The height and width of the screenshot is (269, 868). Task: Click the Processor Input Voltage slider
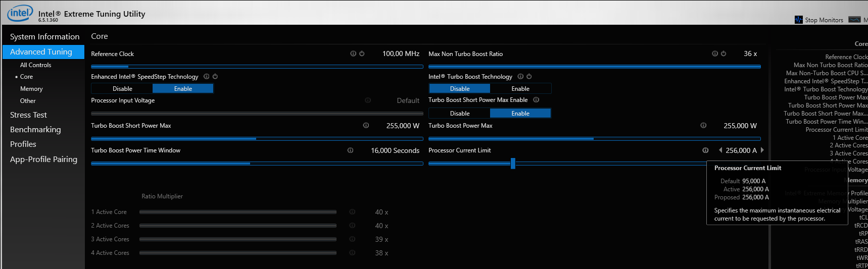pyautogui.click(x=257, y=114)
